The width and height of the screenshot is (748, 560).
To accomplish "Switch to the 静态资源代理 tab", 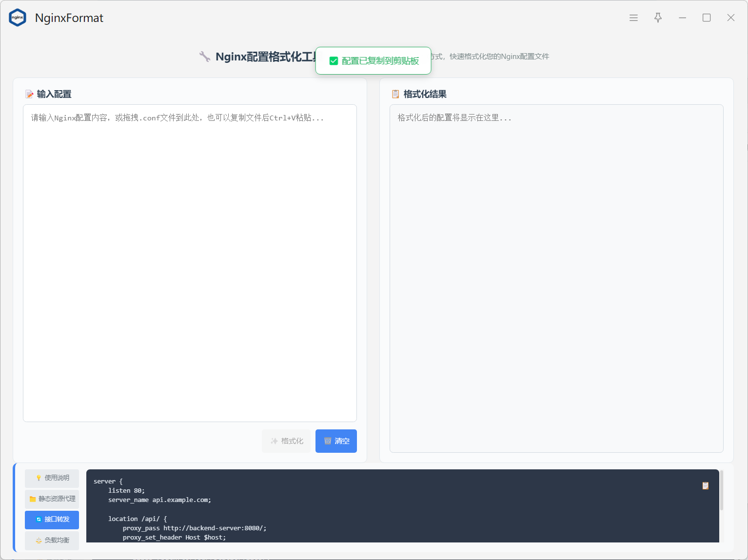I will tap(52, 499).
